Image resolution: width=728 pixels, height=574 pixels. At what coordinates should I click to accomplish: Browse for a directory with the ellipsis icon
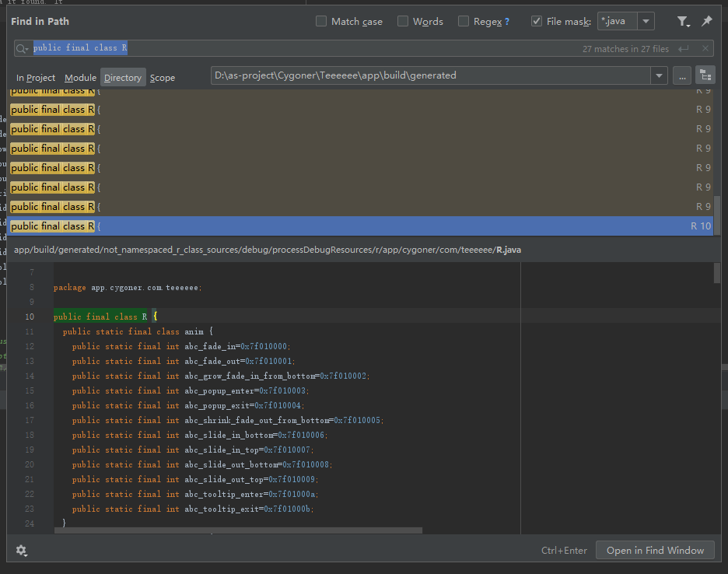point(681,75)
